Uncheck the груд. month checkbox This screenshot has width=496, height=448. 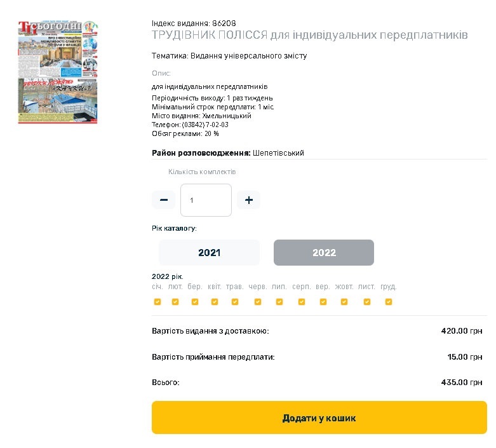coord(389,302)
